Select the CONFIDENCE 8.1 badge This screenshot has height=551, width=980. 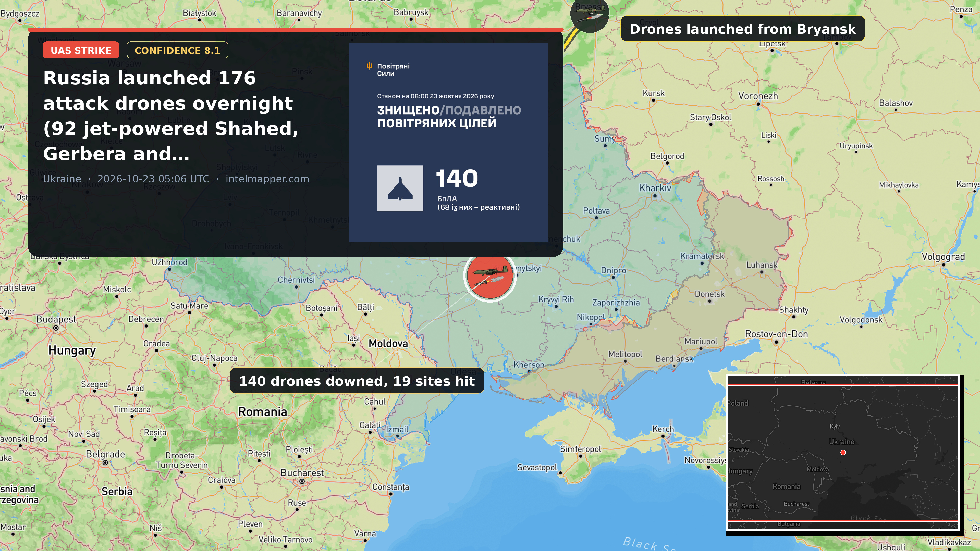[177, 50]
